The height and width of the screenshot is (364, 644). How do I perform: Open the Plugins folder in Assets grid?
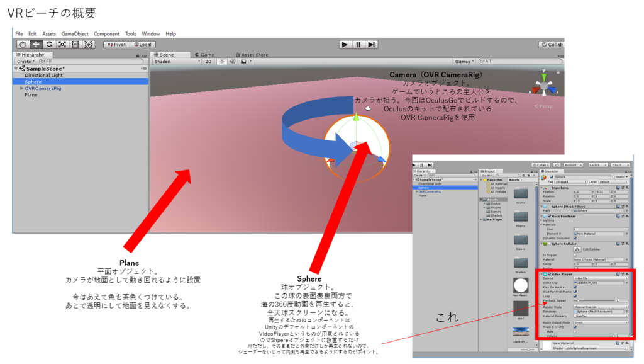(x=521, y=217)
